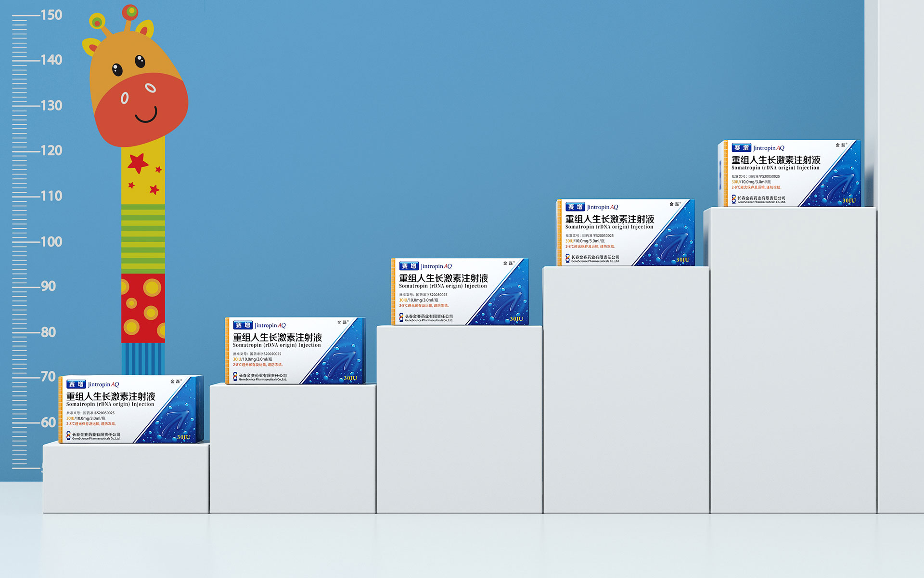
Task: Click the 60 mark on height ruler
Action: pyautogui.click(x=48, y=422)
